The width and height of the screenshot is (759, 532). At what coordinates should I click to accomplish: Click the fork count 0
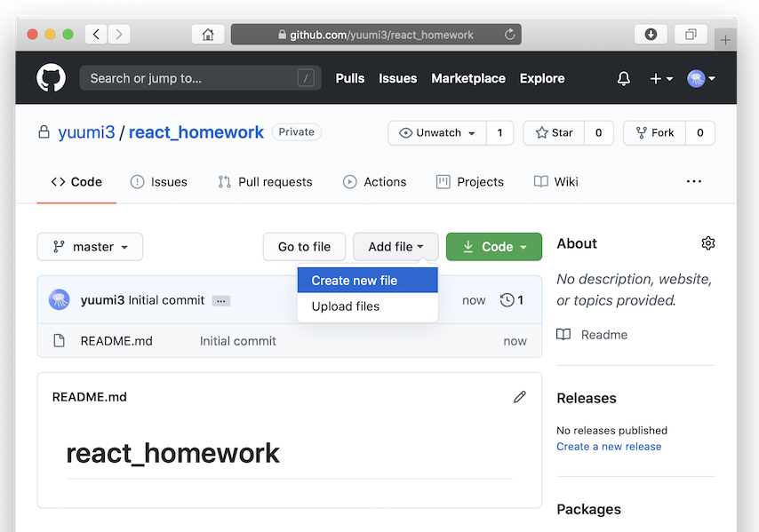(700, 132)
